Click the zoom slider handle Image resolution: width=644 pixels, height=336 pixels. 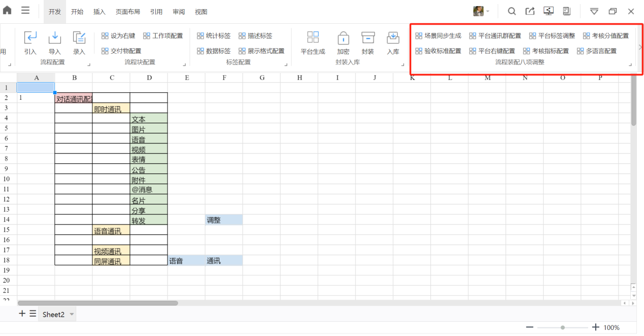[x=563, y=327]
